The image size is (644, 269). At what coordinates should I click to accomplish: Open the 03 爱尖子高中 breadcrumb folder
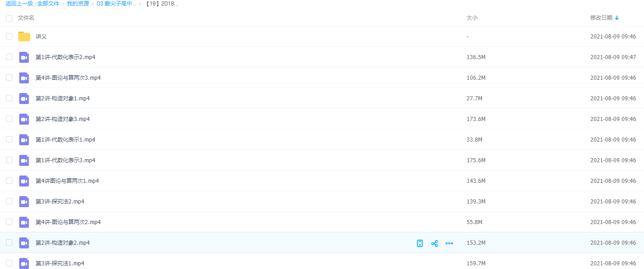[116, 4]
